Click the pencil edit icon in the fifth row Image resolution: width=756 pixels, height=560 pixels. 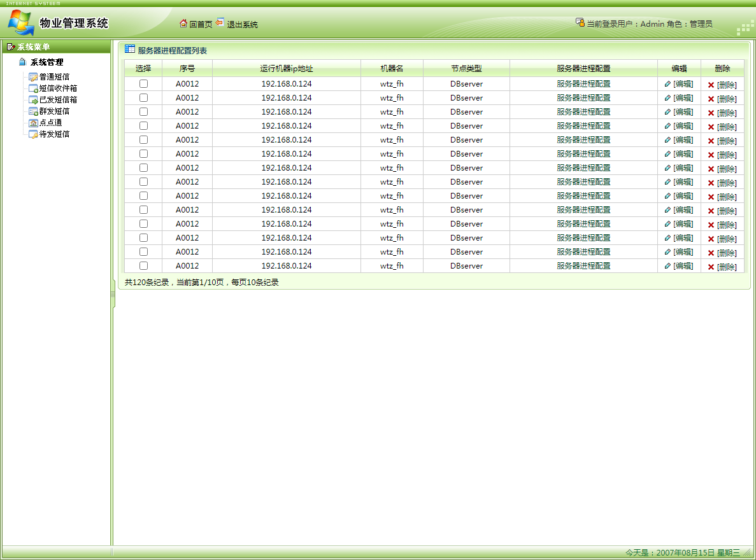click(667, 140)
